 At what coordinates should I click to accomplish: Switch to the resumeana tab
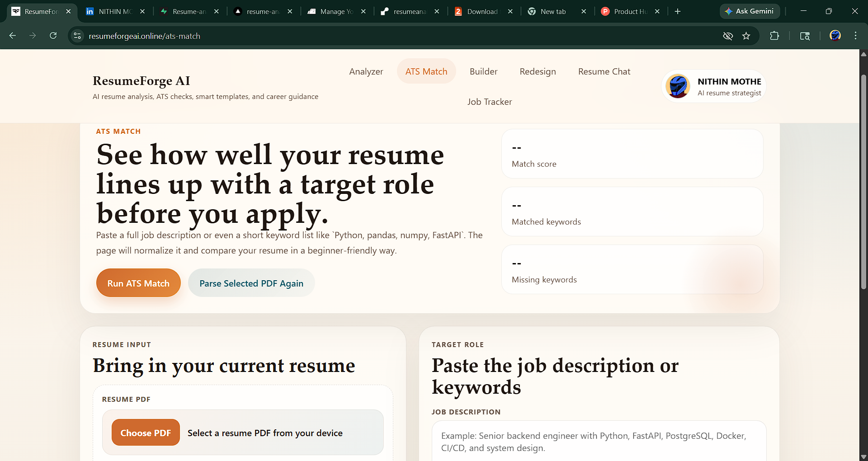pyautogui.click(x=409, y=11)
